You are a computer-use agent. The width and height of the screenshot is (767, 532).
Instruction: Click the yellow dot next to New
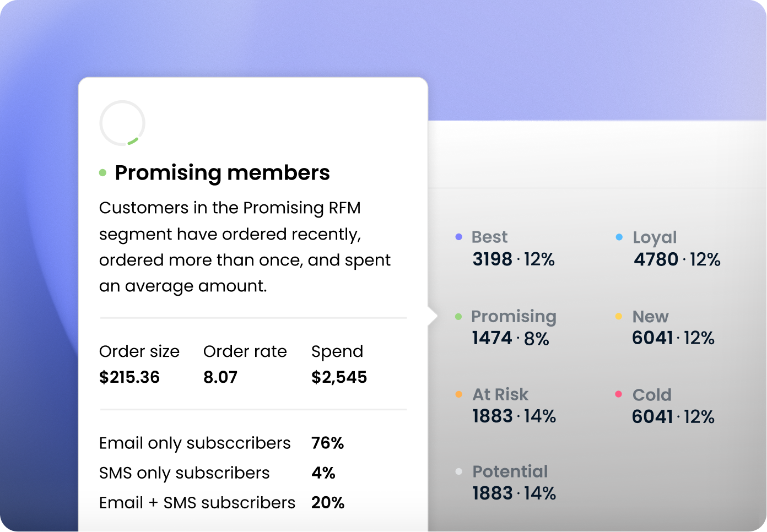tap(619, 317)
